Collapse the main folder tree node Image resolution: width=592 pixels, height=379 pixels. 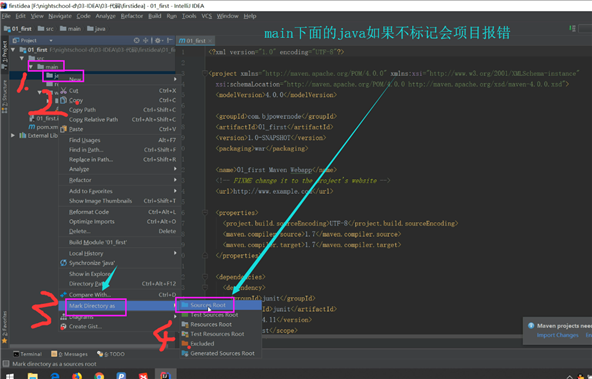tap(31, 67)
